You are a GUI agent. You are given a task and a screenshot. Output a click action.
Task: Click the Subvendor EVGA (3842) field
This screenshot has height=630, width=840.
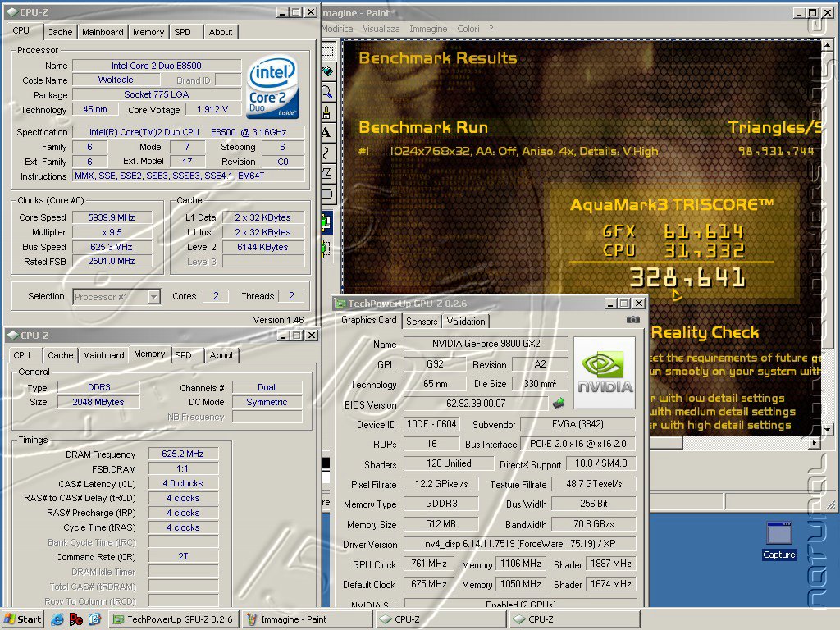[577, 424]
